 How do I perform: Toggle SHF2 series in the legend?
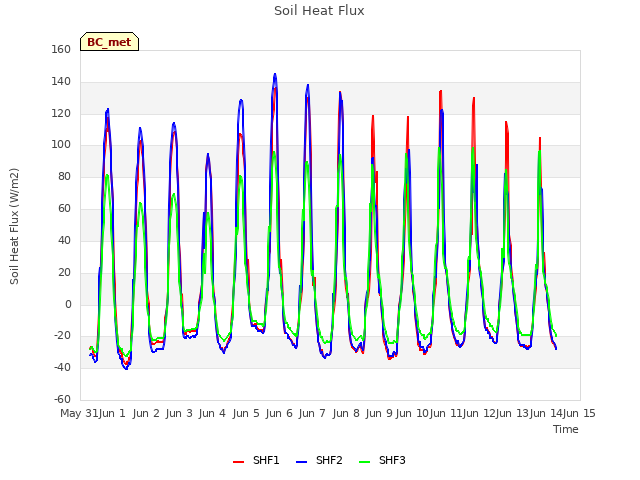click(x=319, y=460)
